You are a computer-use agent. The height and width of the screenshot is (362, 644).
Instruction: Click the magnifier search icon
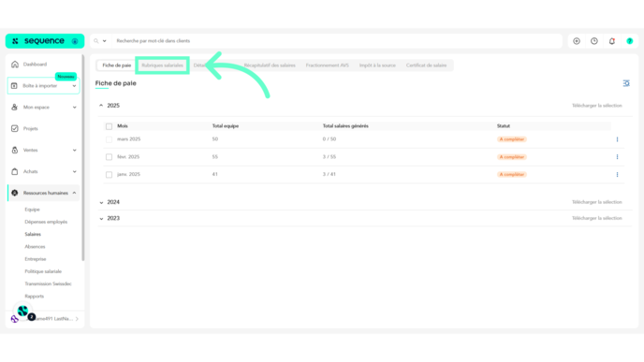(96, 41)
